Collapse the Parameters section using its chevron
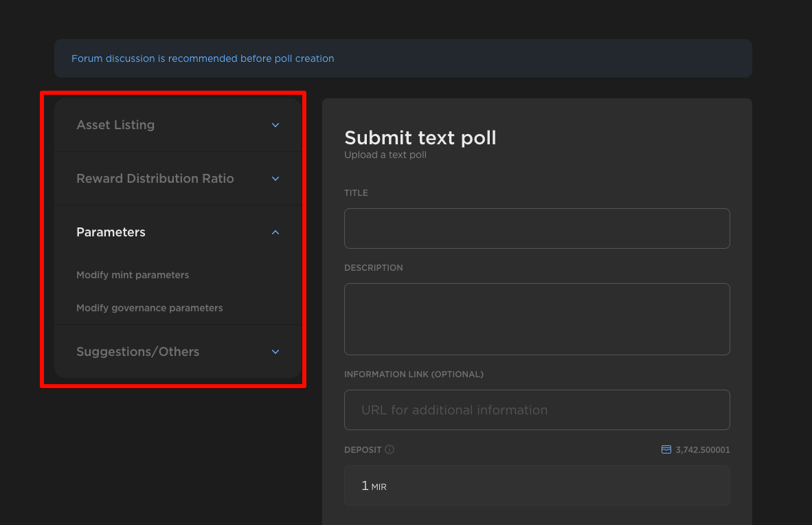The width and height of the screenshot is (812, 525). pyautogui.click(x=275, y=232)
